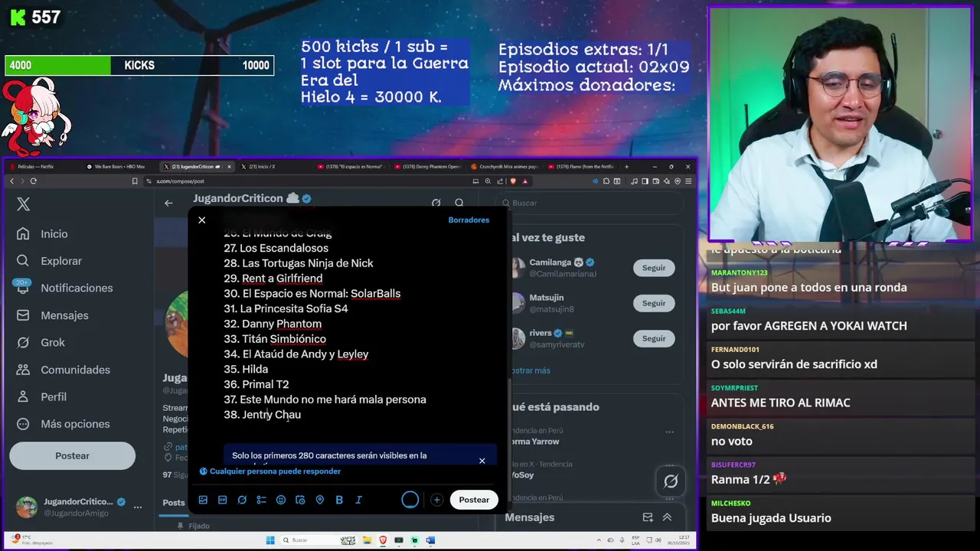980x551 pixels.
Task: Click character count progress circle
Action: (x=410, y=500)
